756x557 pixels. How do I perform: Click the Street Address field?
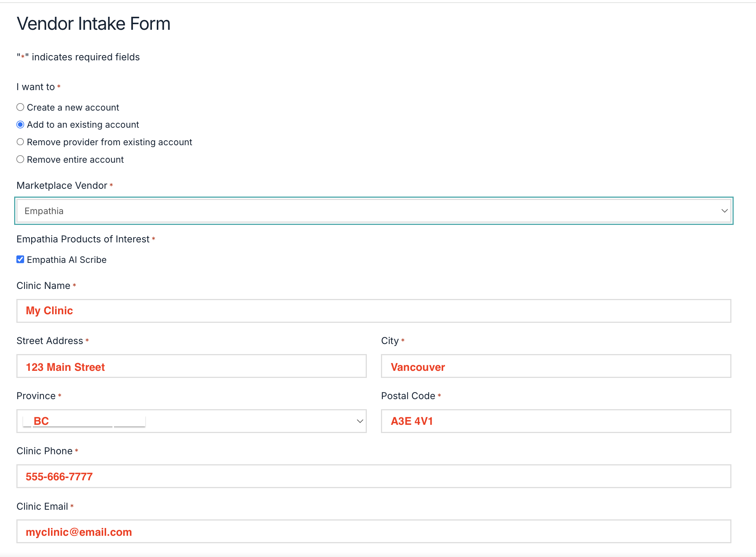[191, 366]
